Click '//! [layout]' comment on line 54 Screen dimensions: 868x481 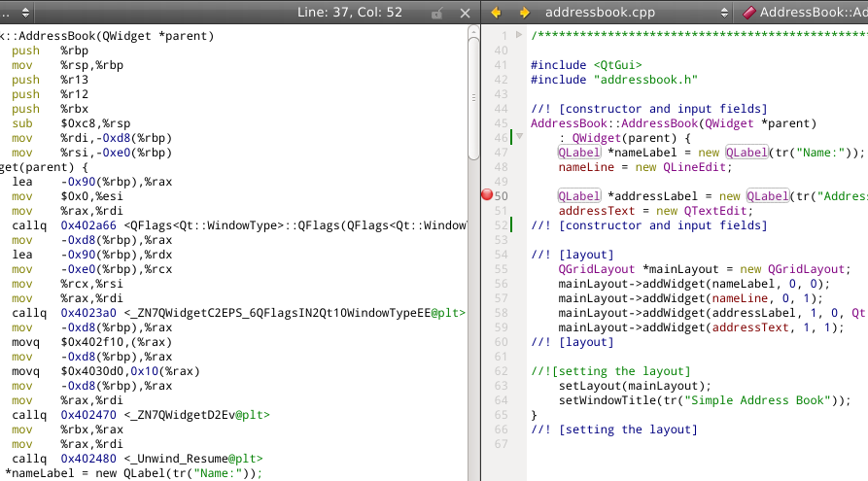(x=573, y=255)
